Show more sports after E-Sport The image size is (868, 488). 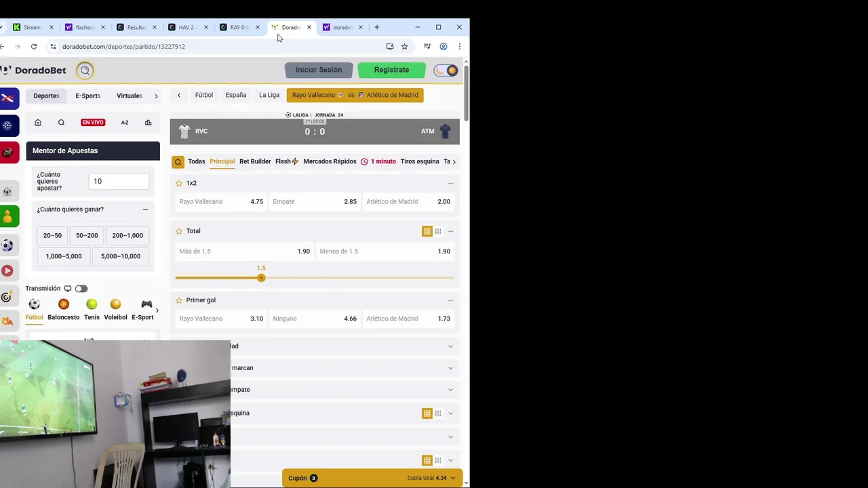click(157, 310)
